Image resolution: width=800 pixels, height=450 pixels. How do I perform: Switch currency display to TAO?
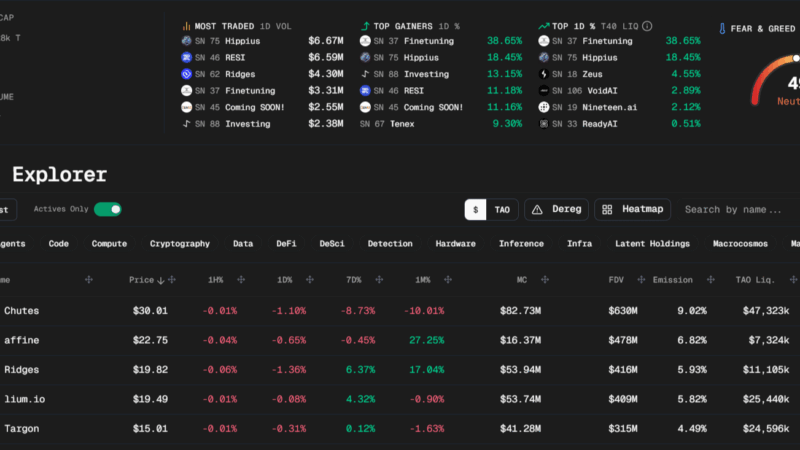[x=502, y=210]
